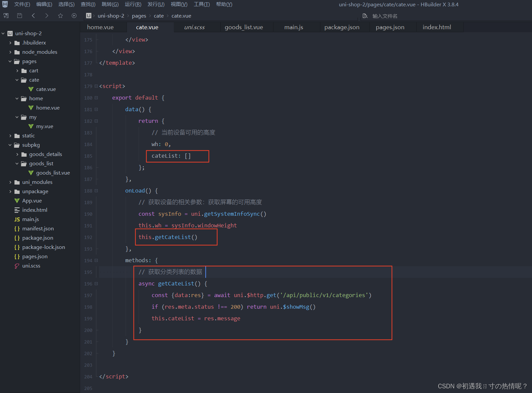Click the HBuilder X logo icon
This screenshot has width=532, height=393.
[x=5, y=4]
